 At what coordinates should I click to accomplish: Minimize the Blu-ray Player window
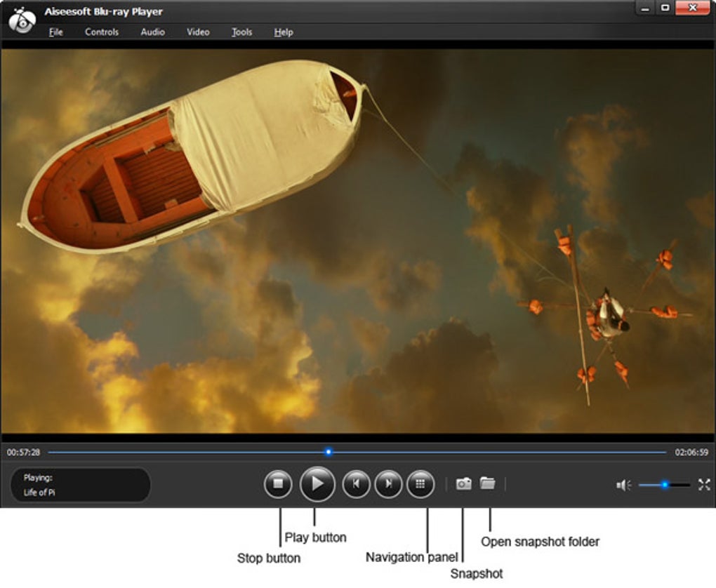click(x=645, y=8)
